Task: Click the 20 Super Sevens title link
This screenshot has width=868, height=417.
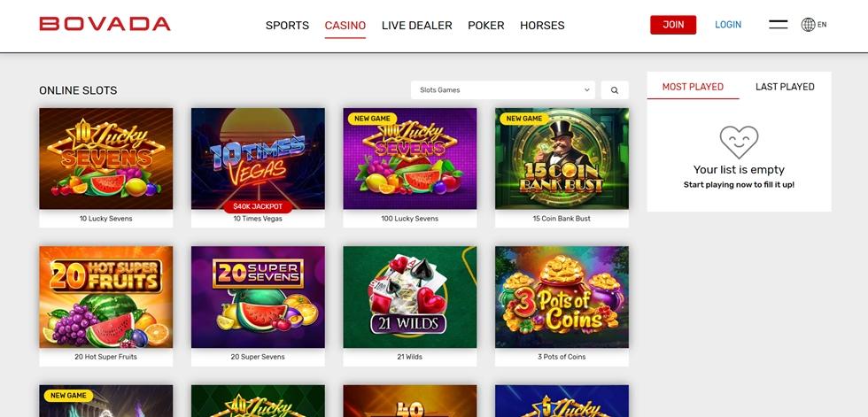Action: click(258, 357)
